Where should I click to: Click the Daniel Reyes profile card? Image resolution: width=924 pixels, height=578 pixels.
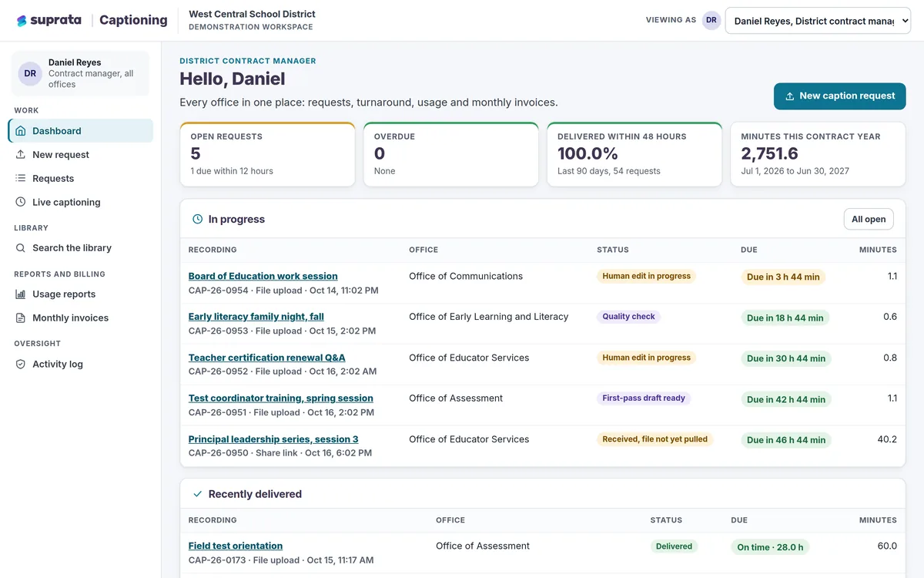coord(81,73)
